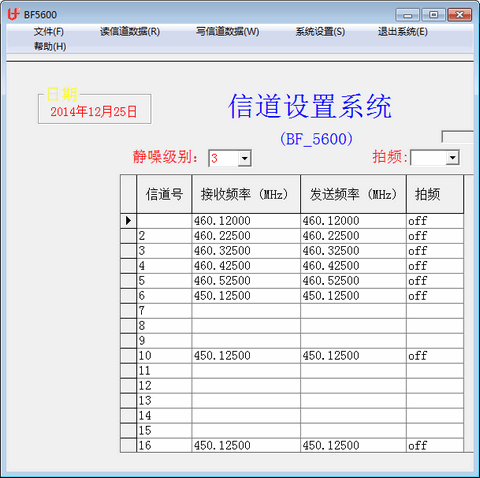Click the 发送频率 (MHz) column header
The image size is (480, 478).
[353, 194]
